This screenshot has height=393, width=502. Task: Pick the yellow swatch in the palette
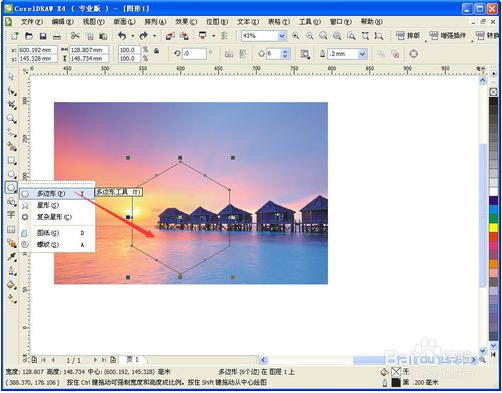click(493, 228)
